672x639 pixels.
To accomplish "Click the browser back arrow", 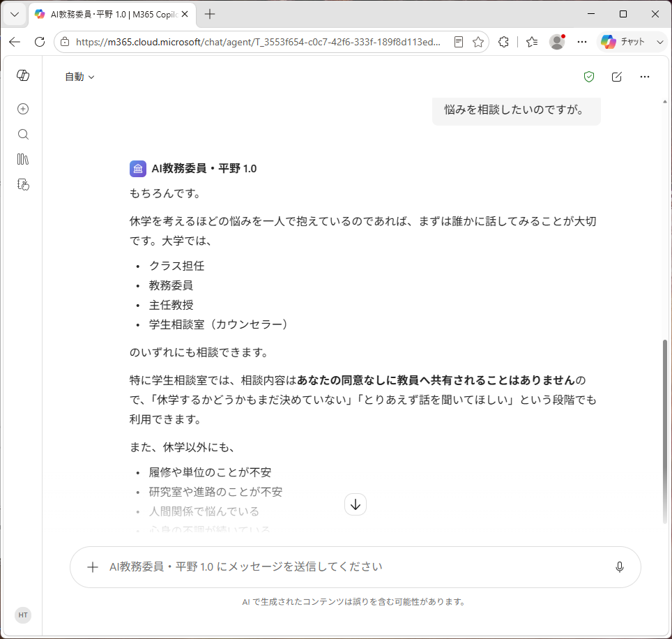I will point(15,42).
